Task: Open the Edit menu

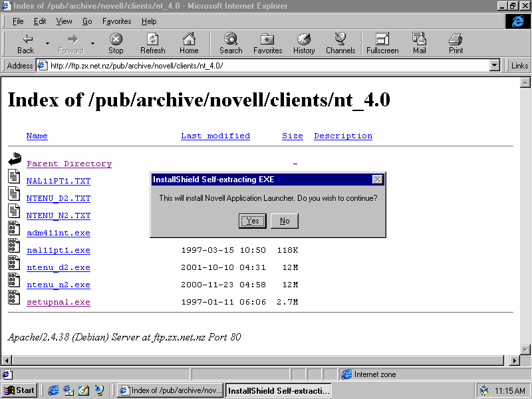Action: [x=40, y=21]
